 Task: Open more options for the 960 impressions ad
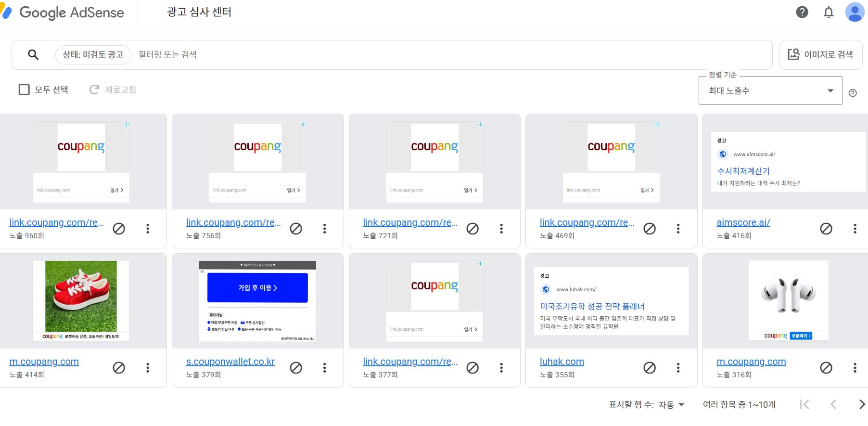[148, 229]
